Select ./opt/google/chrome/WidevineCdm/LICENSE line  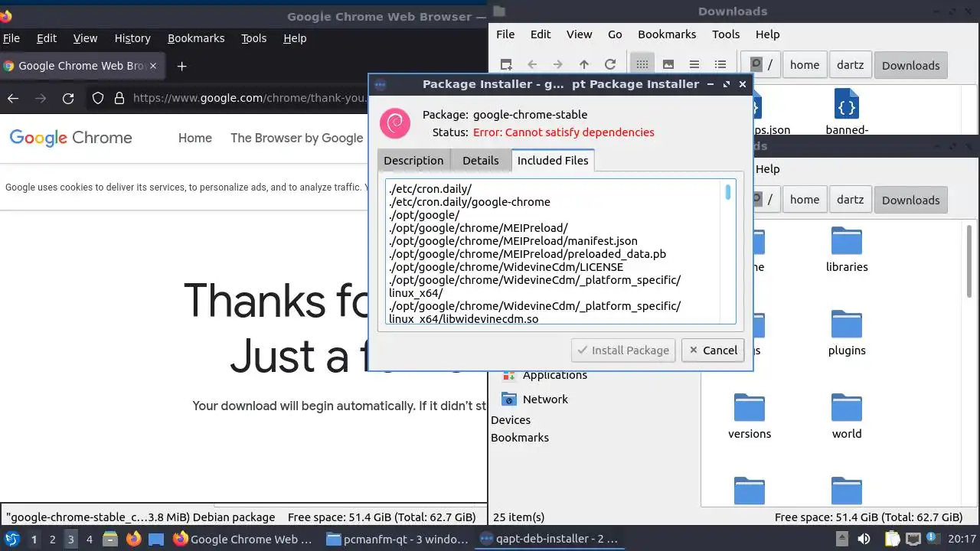pos(506,267)
